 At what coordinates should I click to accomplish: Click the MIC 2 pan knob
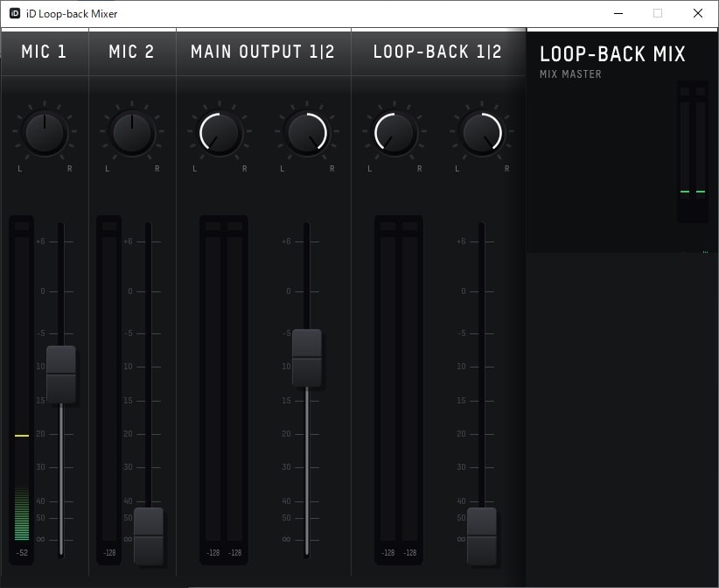coord(132,133)
